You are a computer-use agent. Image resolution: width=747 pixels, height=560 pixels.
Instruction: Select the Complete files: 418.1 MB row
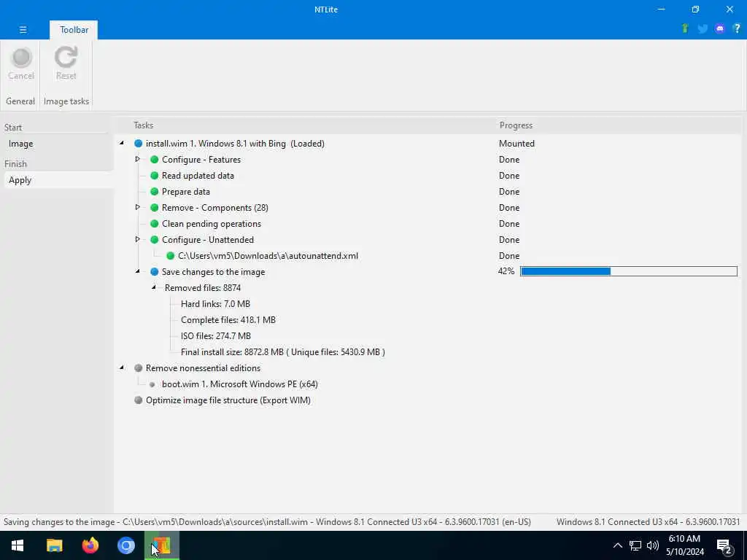(228, 320)
